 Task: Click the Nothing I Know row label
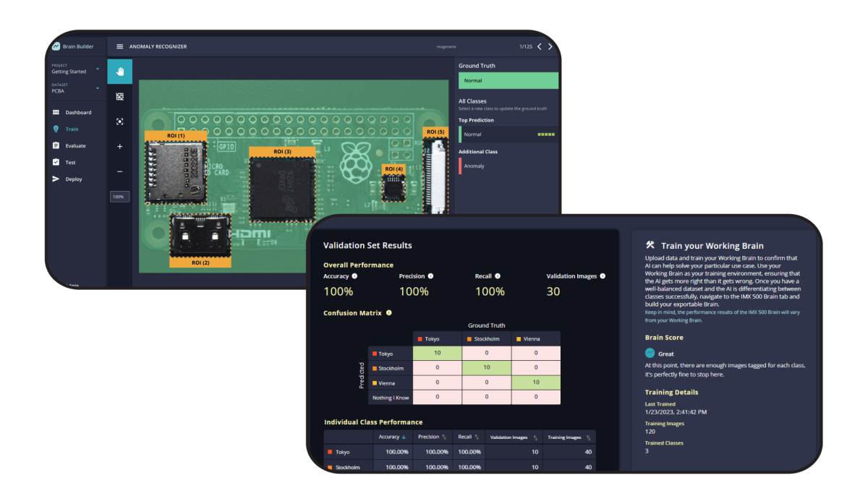392,398
